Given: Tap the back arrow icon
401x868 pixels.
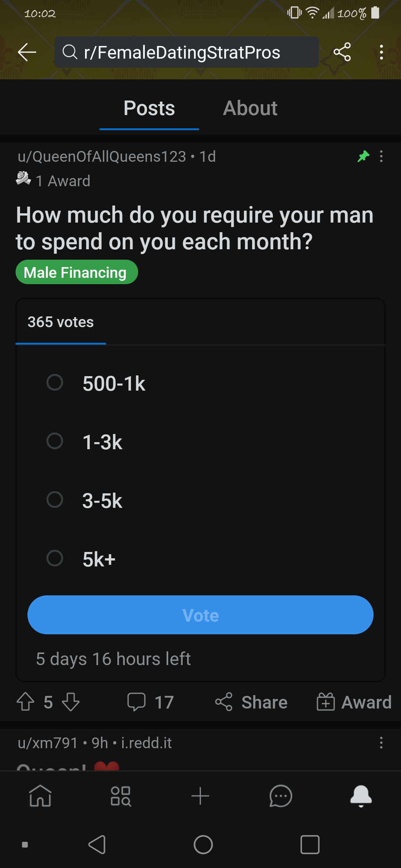Looking at the screenshot, I should [27, 52].
